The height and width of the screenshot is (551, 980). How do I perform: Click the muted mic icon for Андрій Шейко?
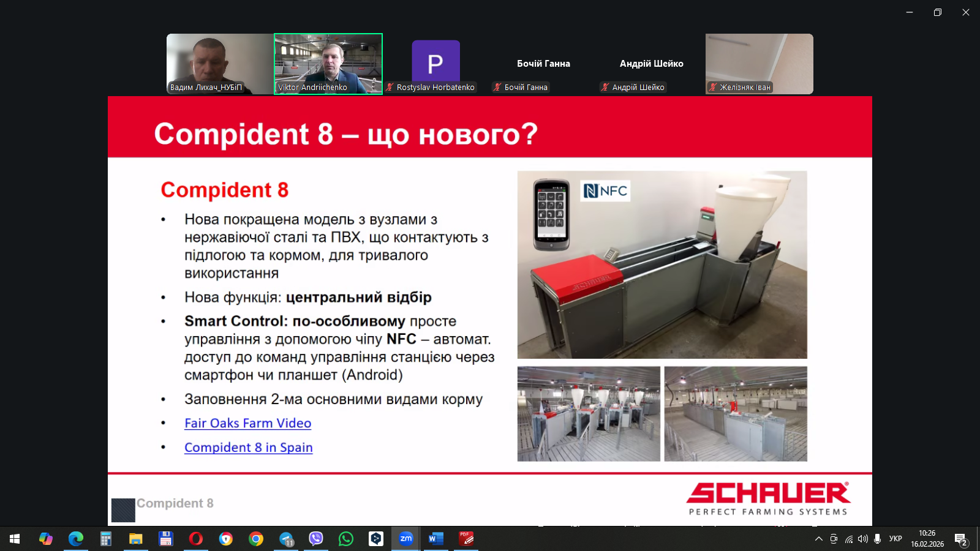click(x=605, y=87)
